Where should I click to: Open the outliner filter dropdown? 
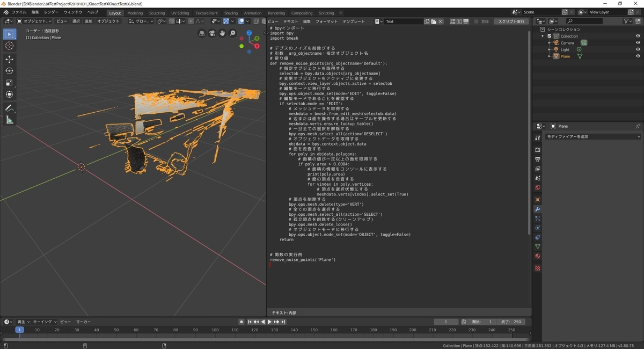pos(628,21)
